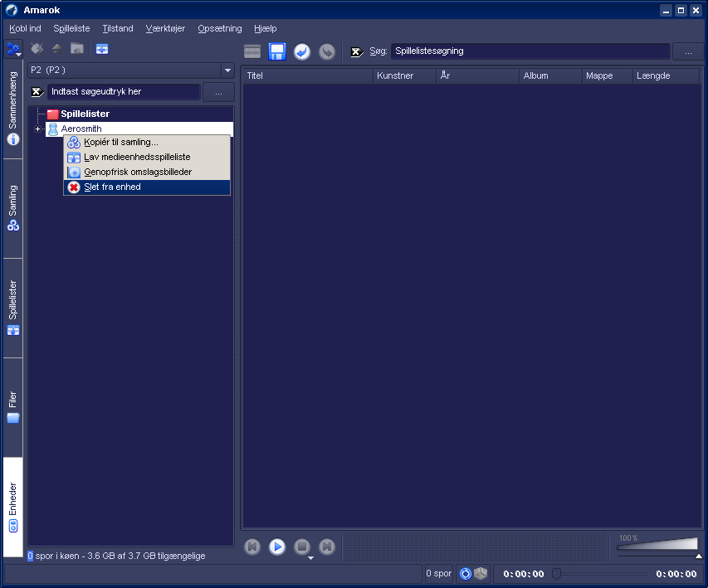The image size is (708, 588).
Task: Choose Genopfrisk omslagsbilleder in context menu
Action: [147, 173]
